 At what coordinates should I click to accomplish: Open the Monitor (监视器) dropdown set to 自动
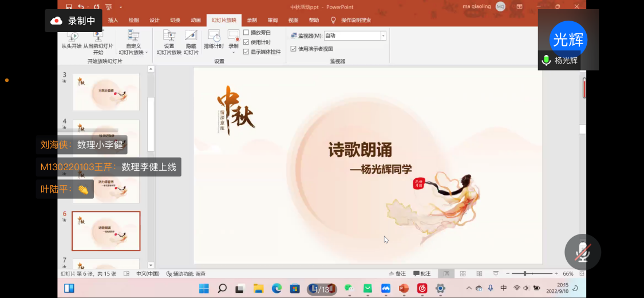383,36
